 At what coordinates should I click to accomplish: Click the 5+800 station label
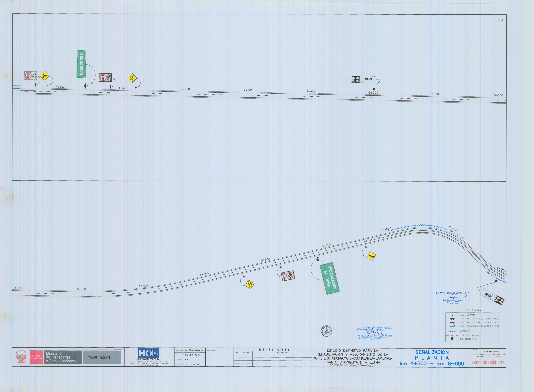(x=387, y=229)
